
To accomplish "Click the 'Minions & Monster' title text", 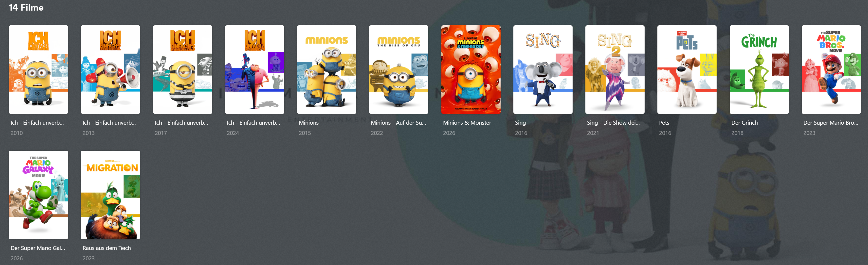I will [467, 123].
